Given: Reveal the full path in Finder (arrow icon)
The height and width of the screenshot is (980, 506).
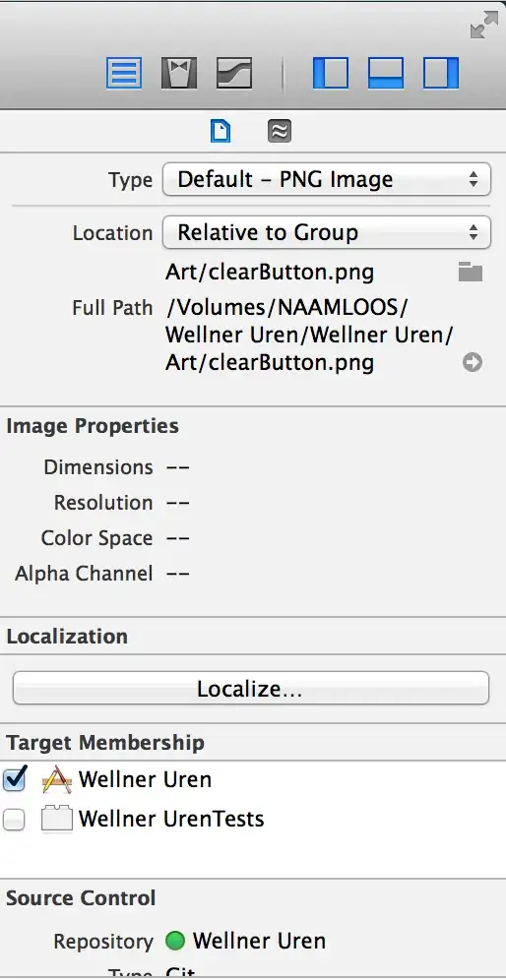Looking at the screenshot, I should point(473,362).
